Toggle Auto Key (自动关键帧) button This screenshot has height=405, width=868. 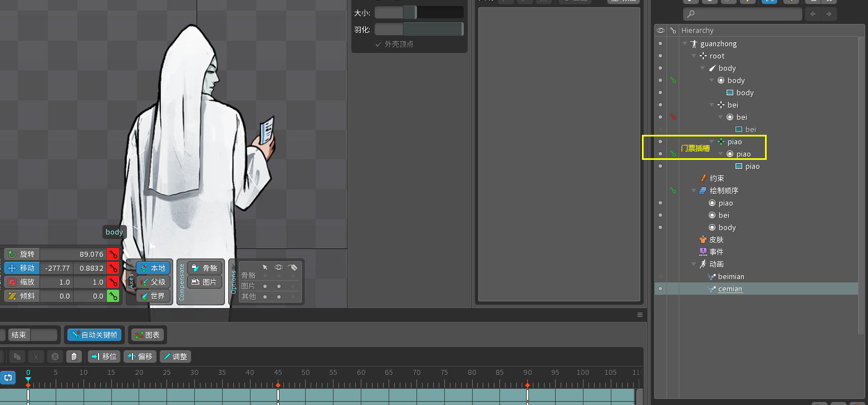coord(94,335)
